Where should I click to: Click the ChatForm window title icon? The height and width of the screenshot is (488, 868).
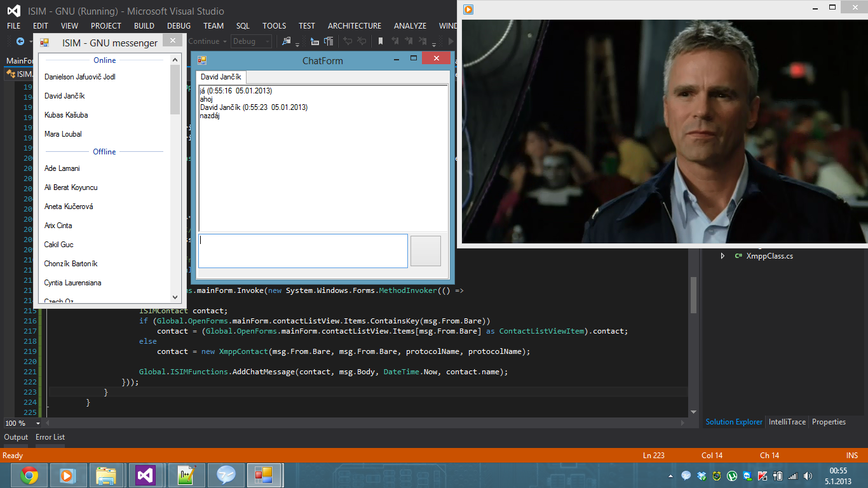coord(202,60)
